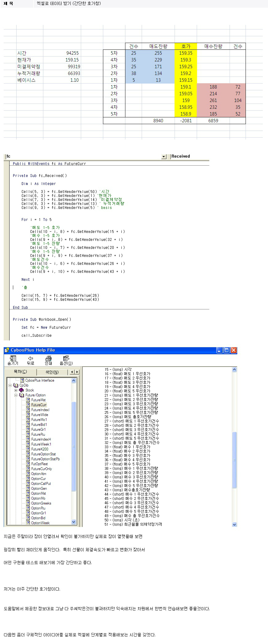This screenshot has width=268, height=644.
Task: Click the tab scroll right arrow
Action: [x=77, y=372]
